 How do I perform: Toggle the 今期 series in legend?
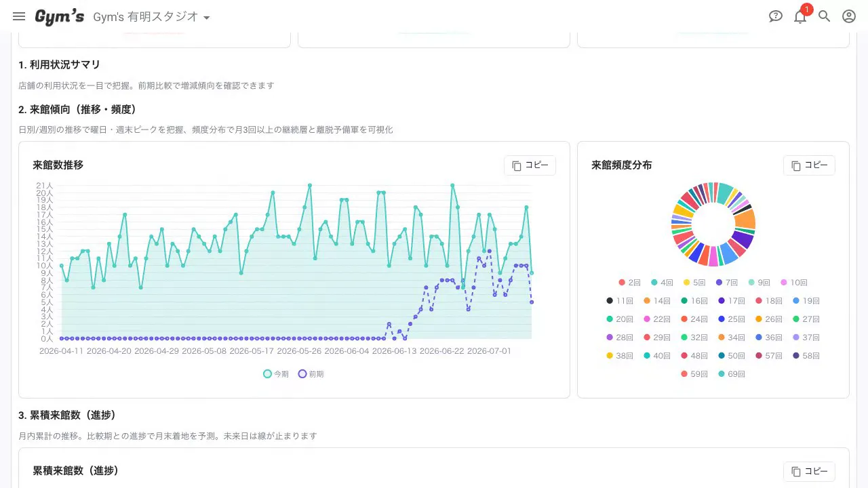tap(276, 373)
